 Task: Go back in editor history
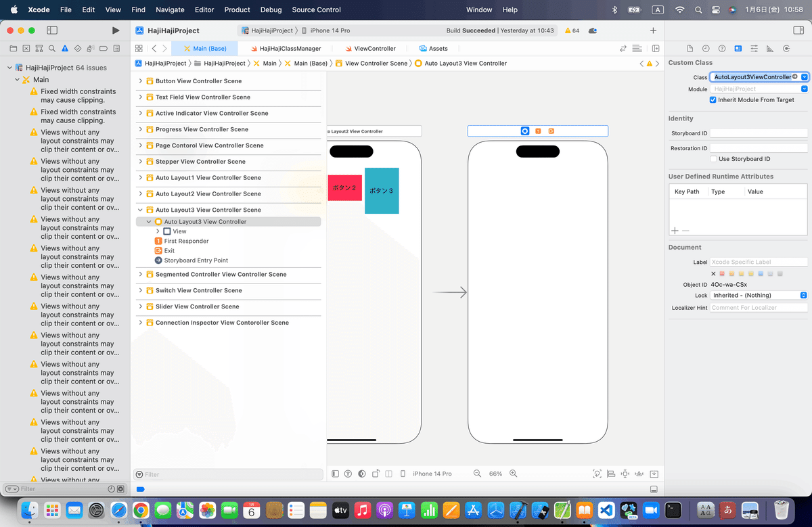point(154,49)
